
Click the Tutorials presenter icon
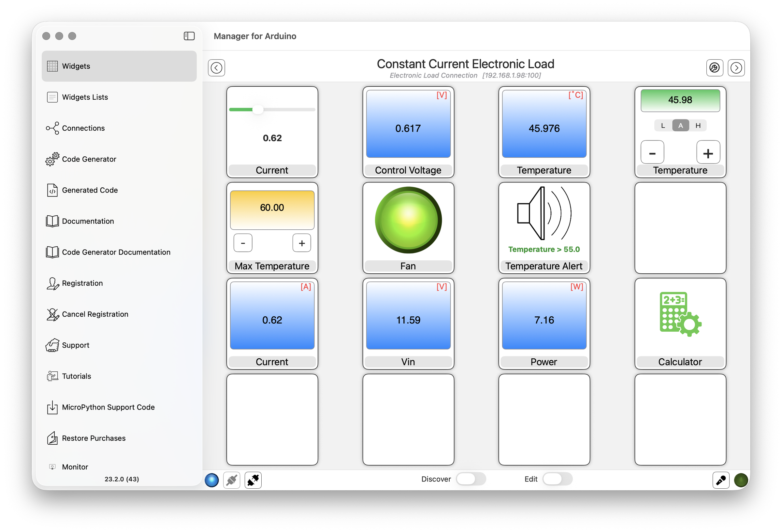[52, 376]
